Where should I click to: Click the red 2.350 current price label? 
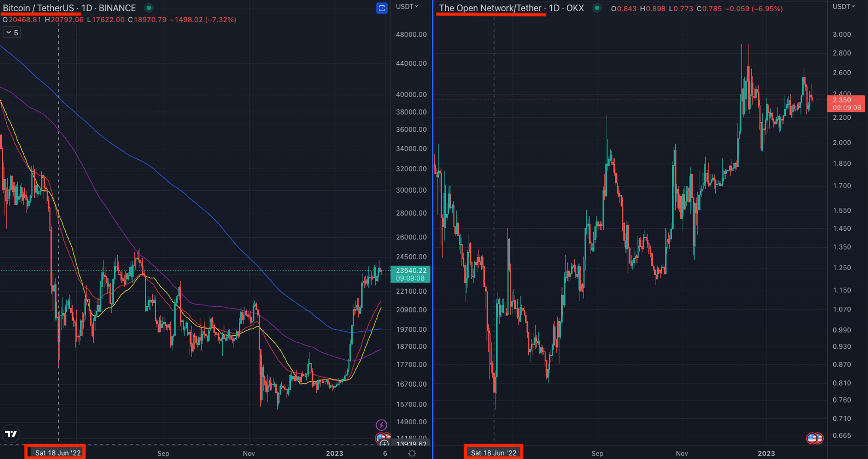846,104
